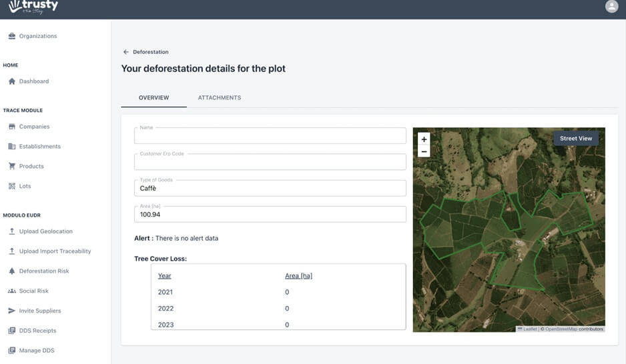Click the Upload Geolocation upload icon
626x364 pixels.
(12, 231)
